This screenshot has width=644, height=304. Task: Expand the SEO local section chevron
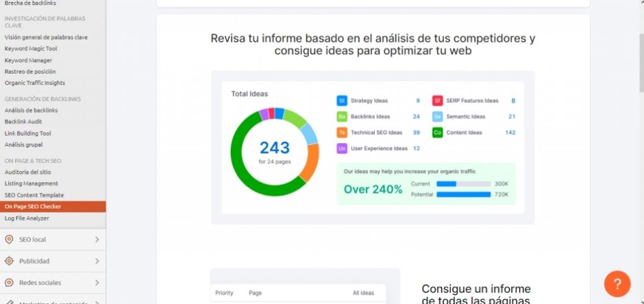97,239
